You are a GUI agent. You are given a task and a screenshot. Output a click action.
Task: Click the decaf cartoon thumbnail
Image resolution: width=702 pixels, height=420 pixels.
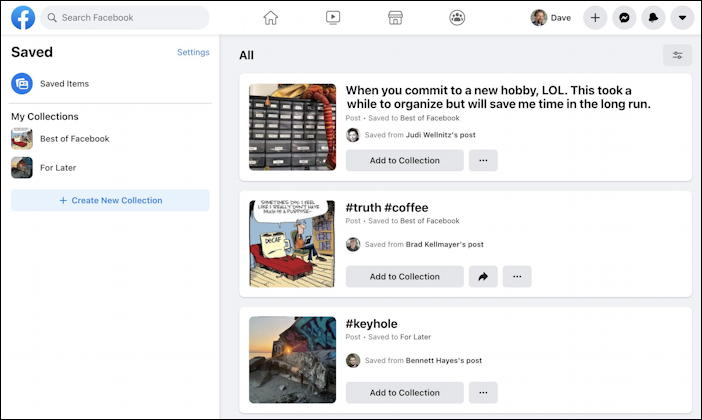(292, 244)
